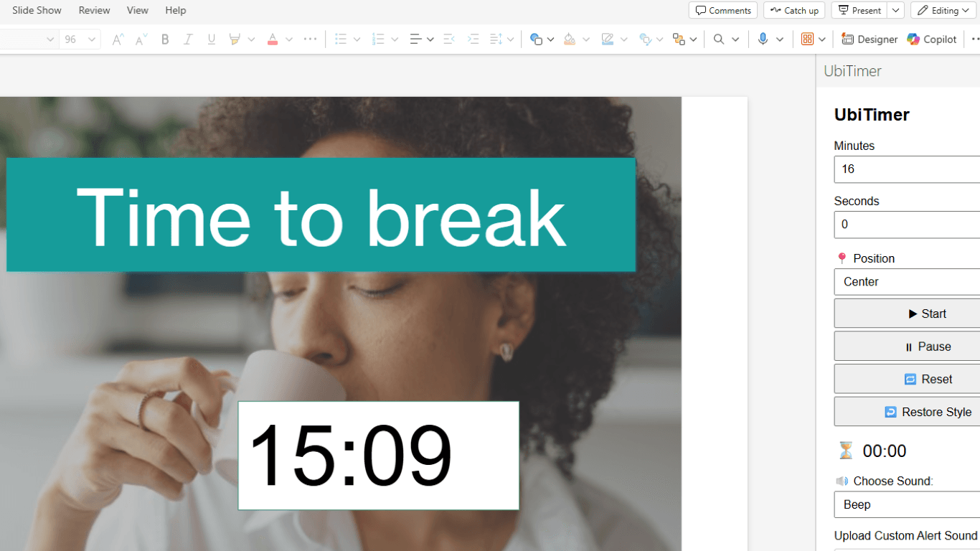Open the Review menu
Image resolution: width=980 pixels, height=551 pixels.
tap(94, 10)
